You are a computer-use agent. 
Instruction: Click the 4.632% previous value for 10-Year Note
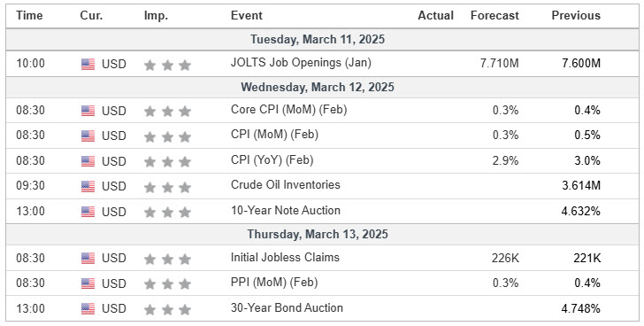[580, 212]
